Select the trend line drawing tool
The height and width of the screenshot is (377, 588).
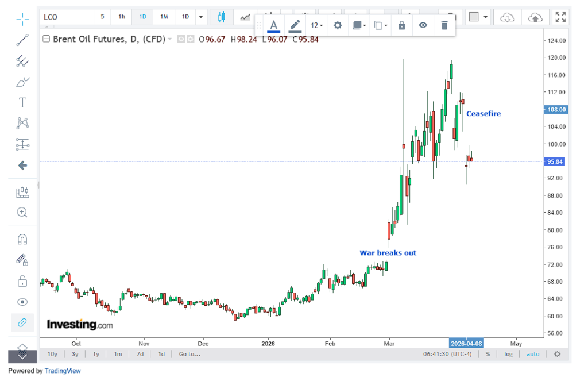[22, 40]
